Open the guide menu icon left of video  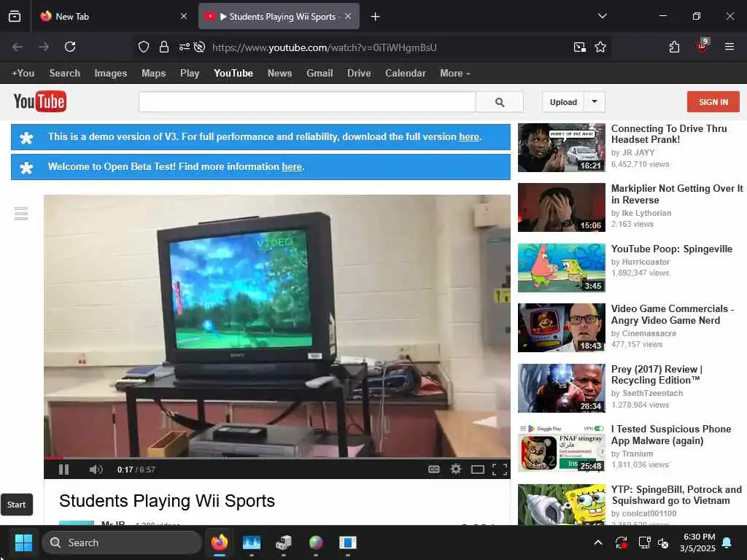21,214
